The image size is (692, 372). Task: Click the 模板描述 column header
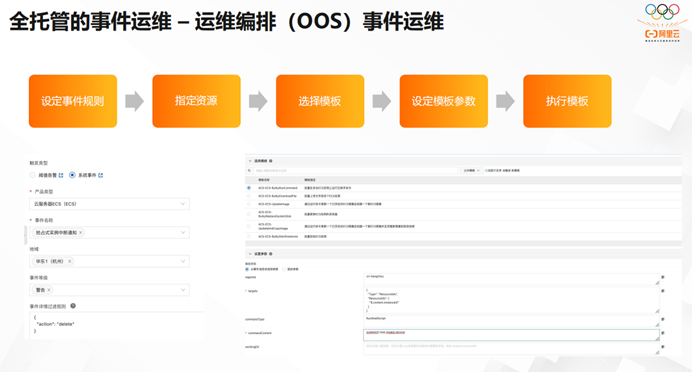(x=310, y=180)
